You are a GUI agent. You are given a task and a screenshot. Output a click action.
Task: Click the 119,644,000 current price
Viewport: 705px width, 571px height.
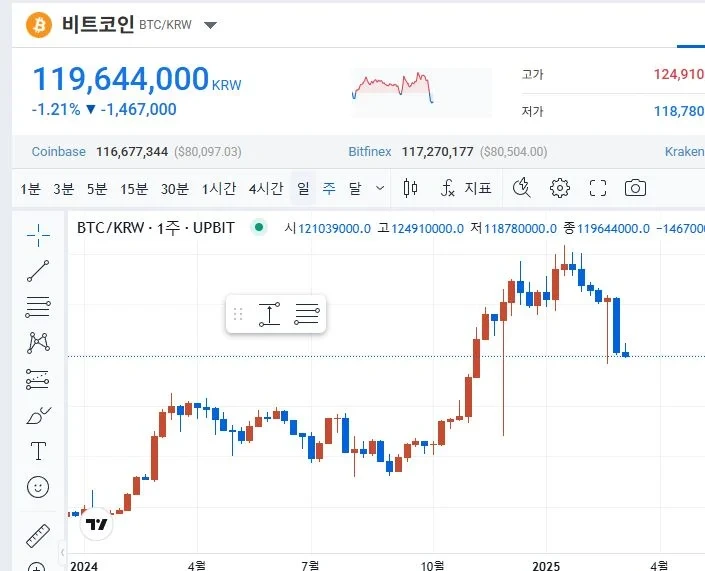(120, 79)
